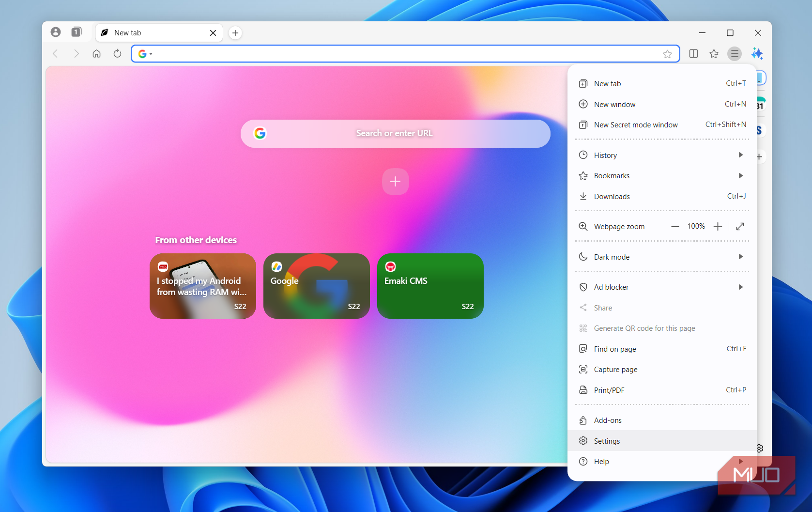
Task: Open the split view icon
Action: pyautogui.click(x=693, y=54)
